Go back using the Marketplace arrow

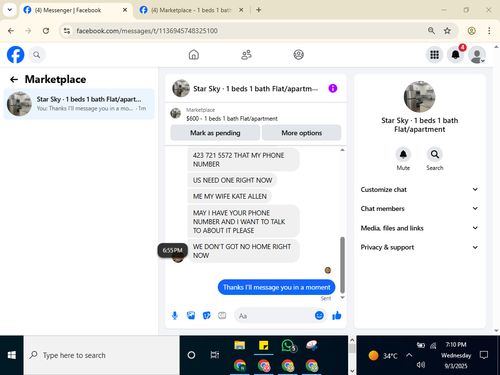(x=14, y=79)
